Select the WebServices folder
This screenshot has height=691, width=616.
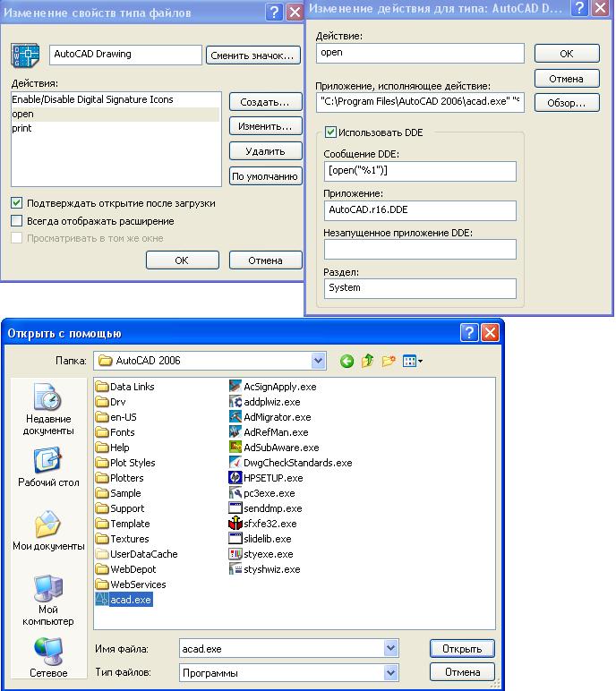131,584
